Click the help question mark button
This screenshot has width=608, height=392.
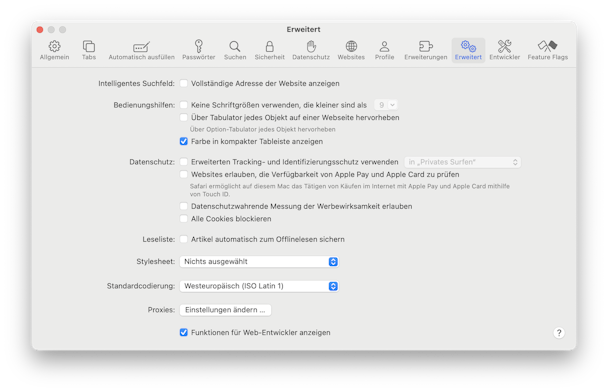[559, 333]
